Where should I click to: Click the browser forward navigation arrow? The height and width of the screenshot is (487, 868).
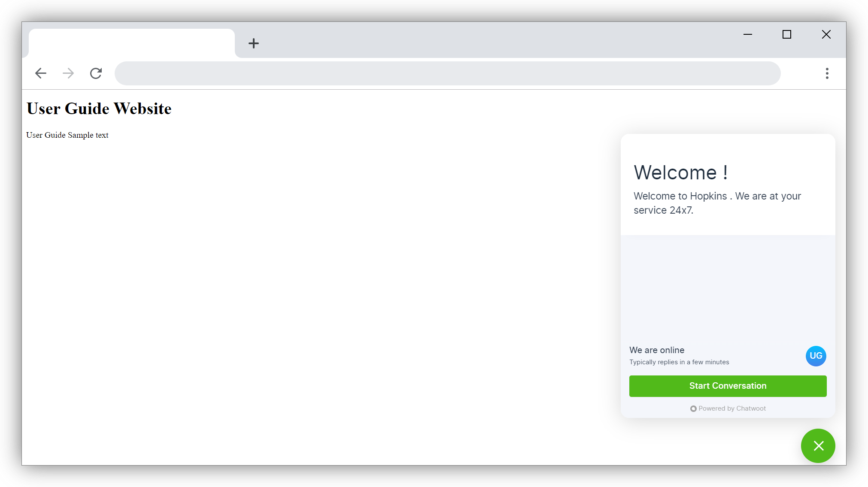click(68, 73)
